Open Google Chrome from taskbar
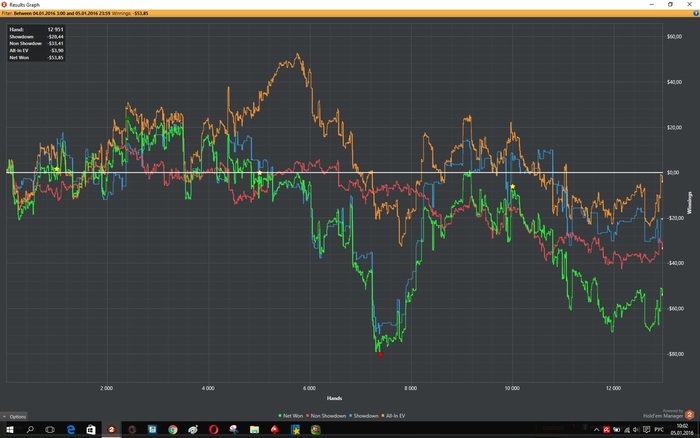Image resolution: width=700 pixels, height=438 pixels. point(173,430)
